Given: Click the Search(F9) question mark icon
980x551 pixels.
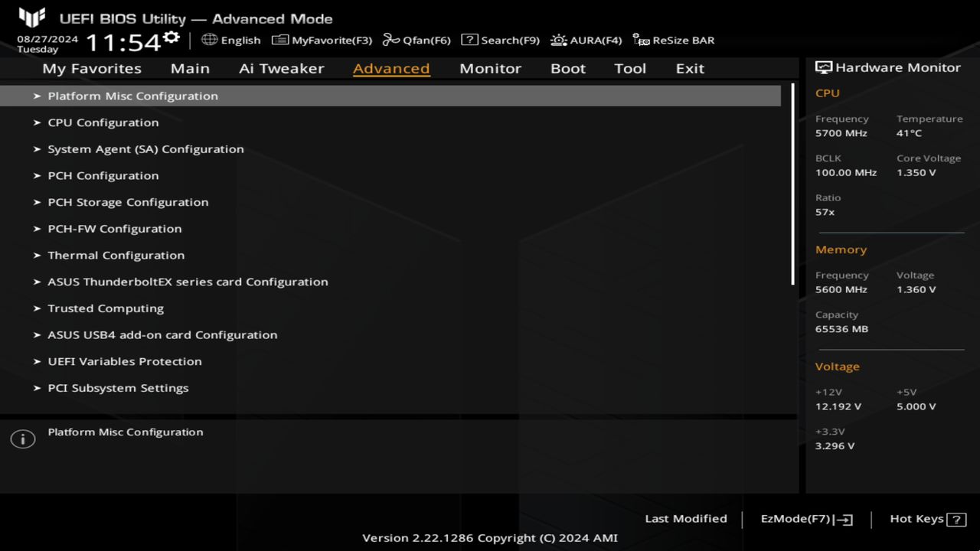Looking at the screenshot, I should pos(469,40).
